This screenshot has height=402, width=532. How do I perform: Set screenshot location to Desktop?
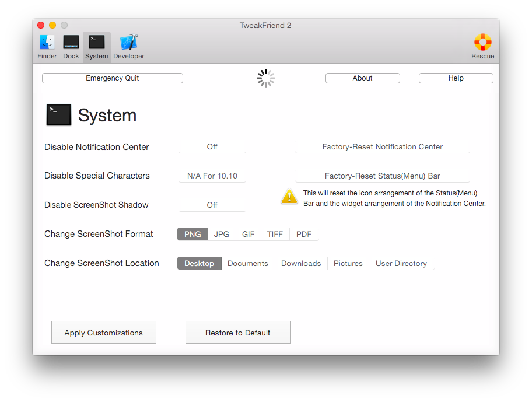tap(199, 263)
